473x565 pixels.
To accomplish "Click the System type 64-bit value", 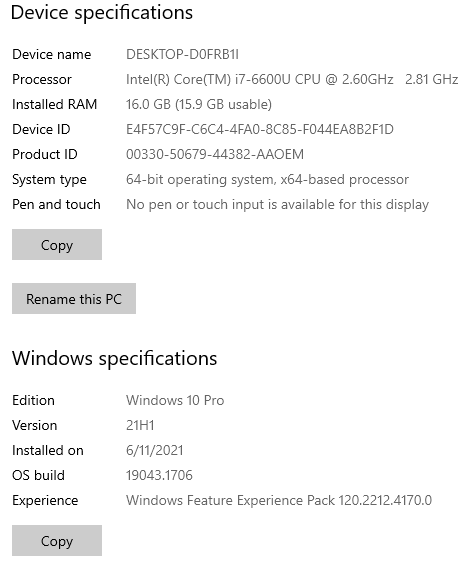I will [267, 179].
